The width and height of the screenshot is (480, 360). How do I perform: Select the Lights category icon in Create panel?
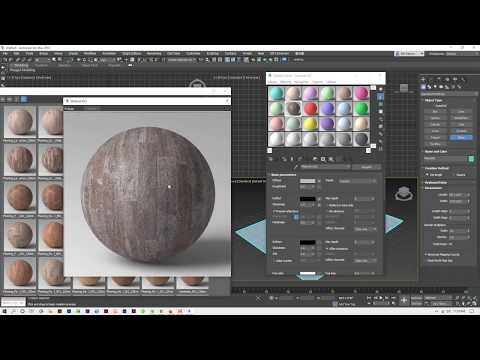click(435, 87)
